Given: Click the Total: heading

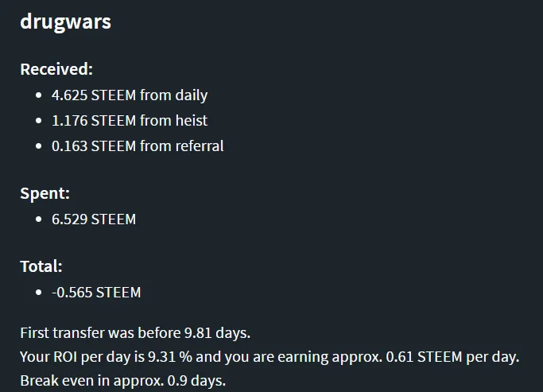Looking at the screenshot, I should coord(41,266).
